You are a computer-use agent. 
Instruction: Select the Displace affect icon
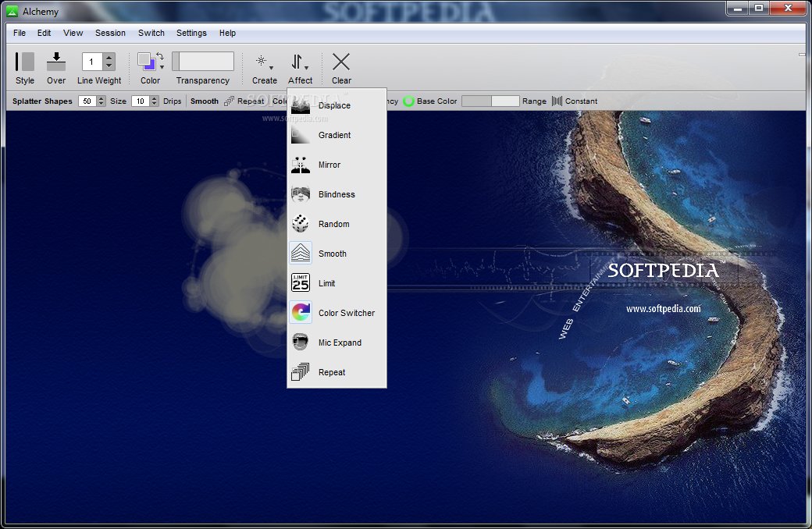(x=301, y=105)
